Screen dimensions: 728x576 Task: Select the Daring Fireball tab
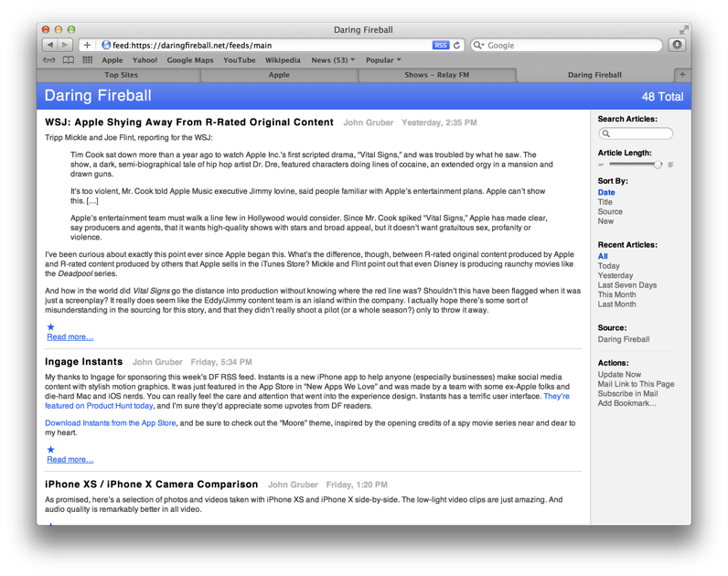click(x=594, y=75)
